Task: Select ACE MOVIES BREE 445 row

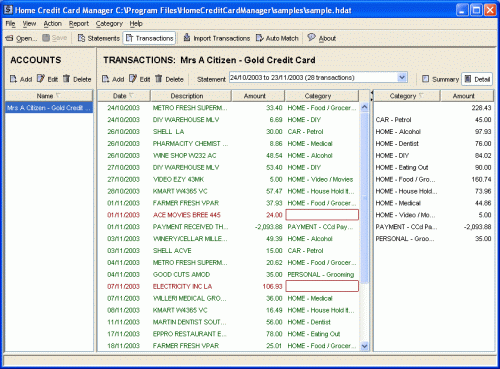Action: (228, 215)
